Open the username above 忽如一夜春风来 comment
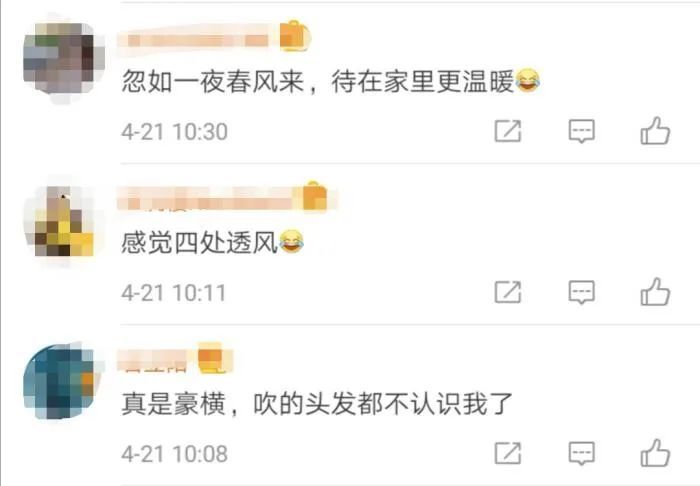Image resolution: width=700 pixels, height=486 pixels. coord(197,39)
